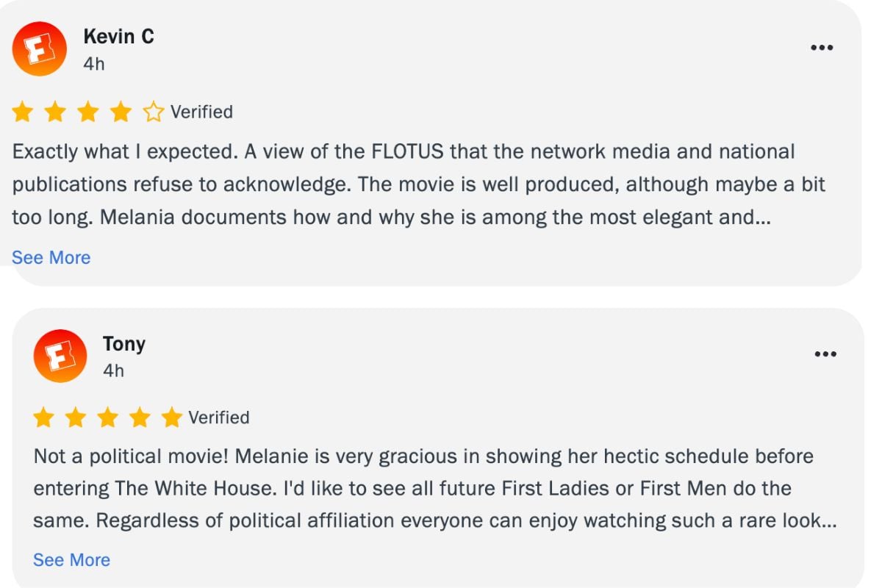Open reviewer profile name Kevin C
The width and height of the screenshot is (882, 588).
[x=118, y=37]
